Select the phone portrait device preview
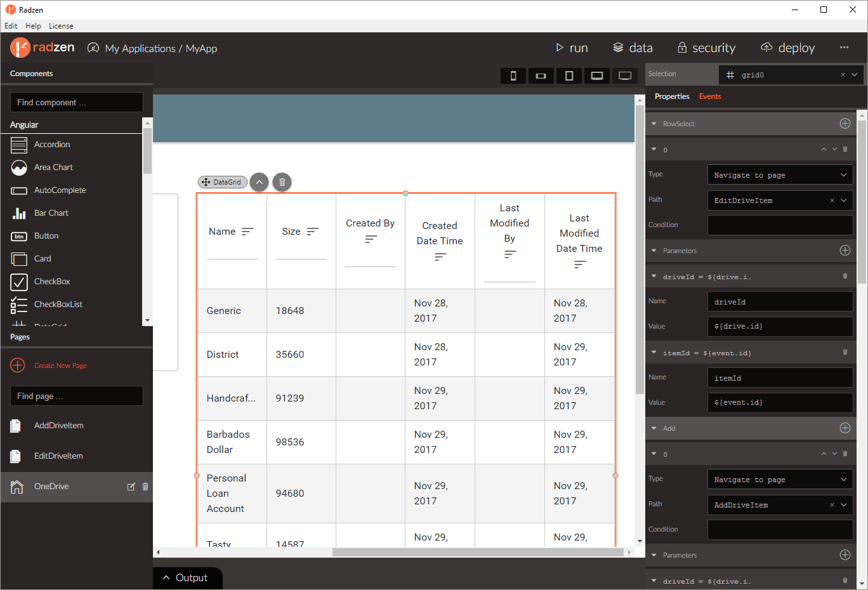Image resolution: width=868 pixels, height=590 pixels. tap(513, 76)
